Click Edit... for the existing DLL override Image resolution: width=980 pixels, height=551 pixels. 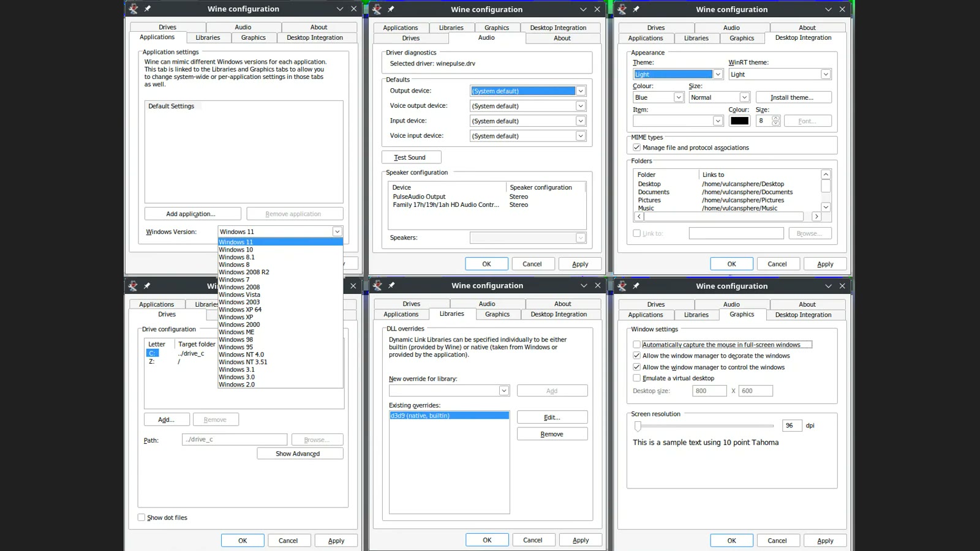pyautogui.click(x=552, y=418)
